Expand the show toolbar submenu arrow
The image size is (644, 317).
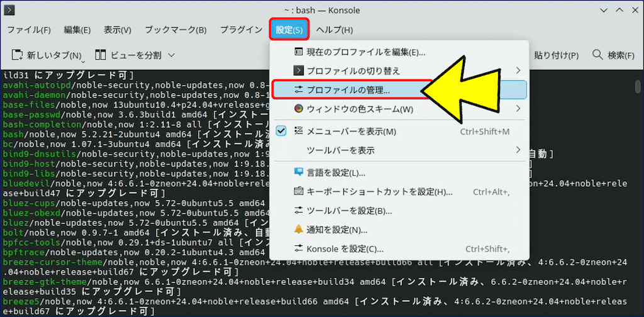[x=518, y=150]
